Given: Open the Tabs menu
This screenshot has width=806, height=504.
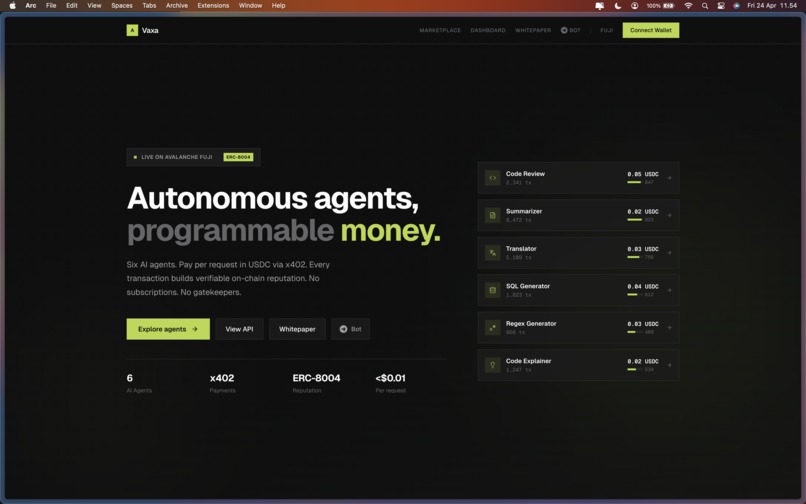Looking at the screenshot, I should tap(149, 6).
